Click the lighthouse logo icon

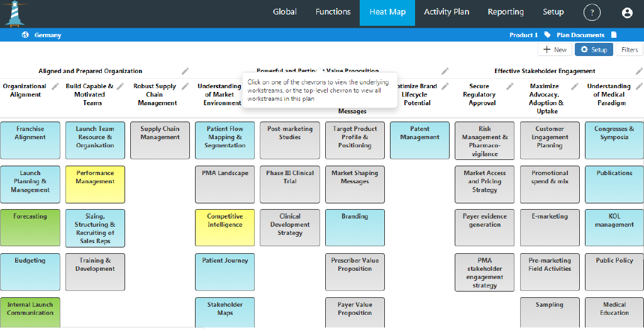click(x=16, y=13)
